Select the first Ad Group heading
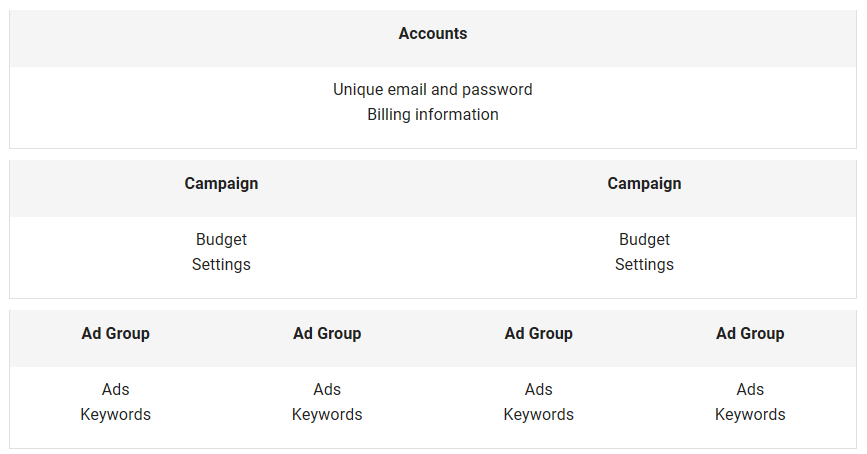Screen dimensions: 867x454 pyautogui.click(x=116, y=333)
